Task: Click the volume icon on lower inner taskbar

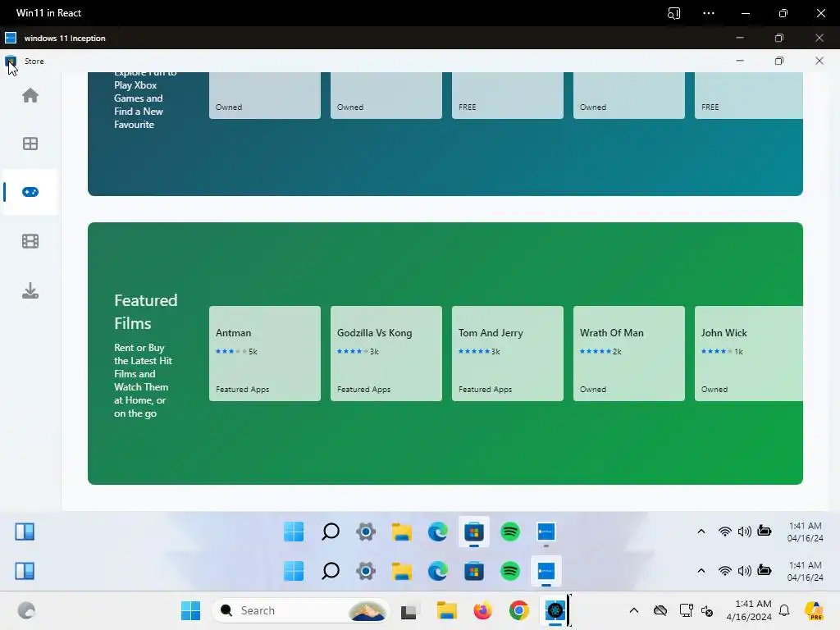Action: 745,571
